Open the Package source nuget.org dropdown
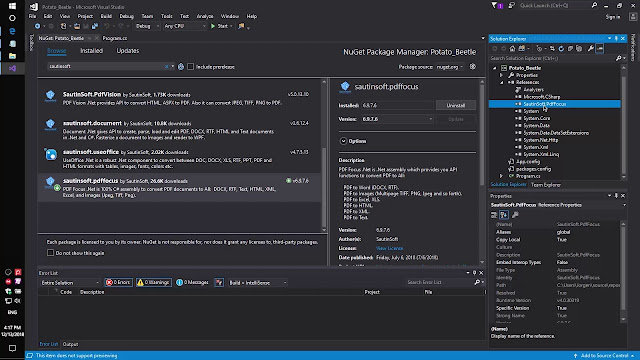This screenshot has height=360, width=640. coord(449,67)
